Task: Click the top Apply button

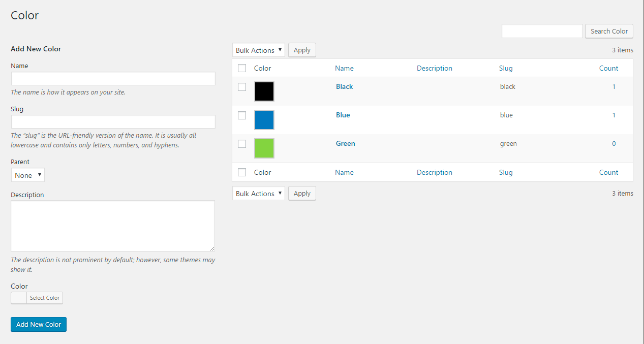Action: point(302,50)
